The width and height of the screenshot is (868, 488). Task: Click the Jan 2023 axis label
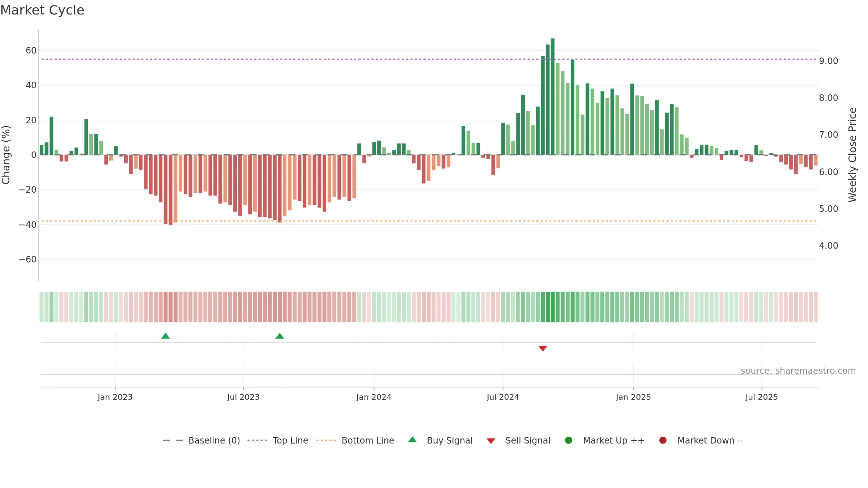115,397
